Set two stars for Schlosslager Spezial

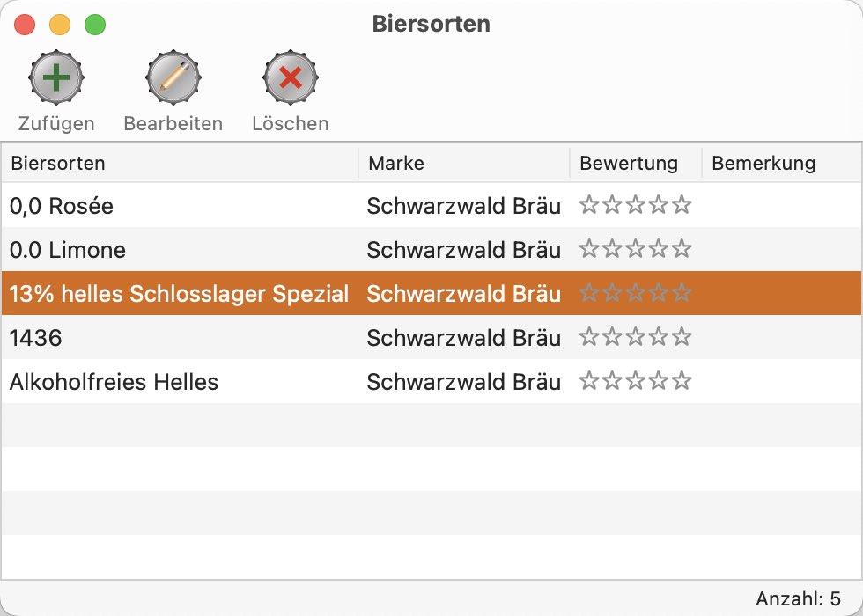[x=612, y=292]
